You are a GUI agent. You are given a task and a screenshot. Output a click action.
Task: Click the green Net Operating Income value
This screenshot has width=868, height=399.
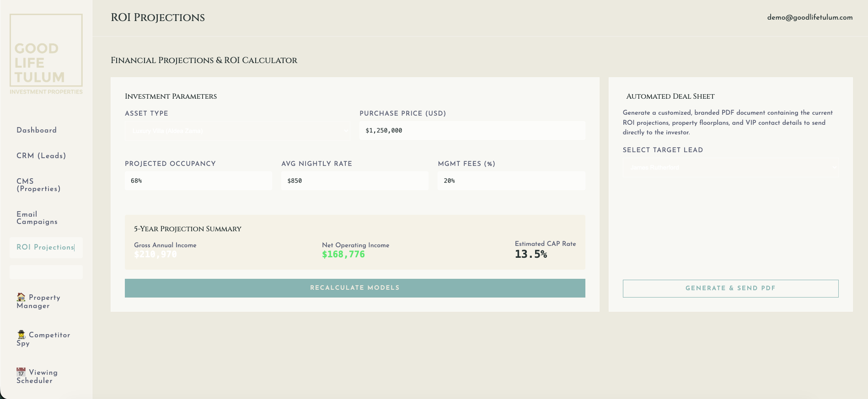tap(343, 255)
